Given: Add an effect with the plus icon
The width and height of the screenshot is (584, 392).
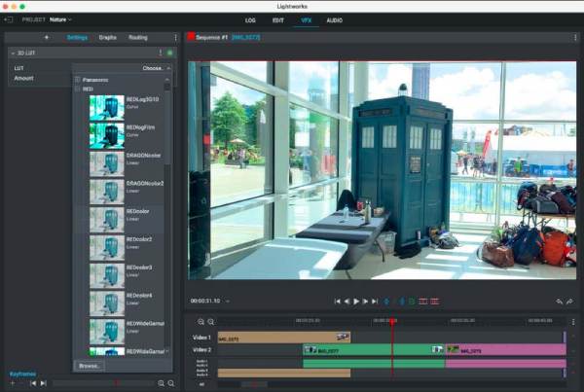Looking at the screenshot, I should click(x=47, y=37).
